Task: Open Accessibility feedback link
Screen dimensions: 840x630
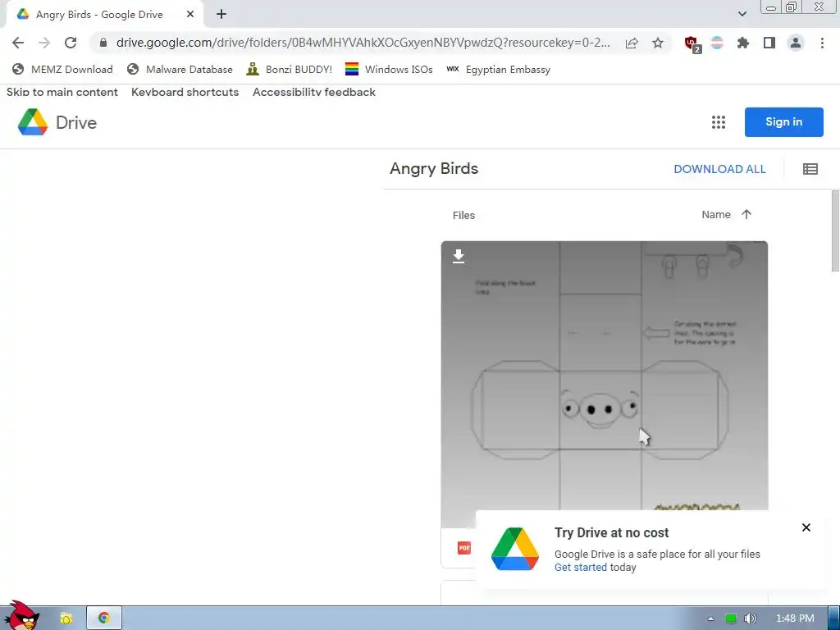Action: point(314,92)
